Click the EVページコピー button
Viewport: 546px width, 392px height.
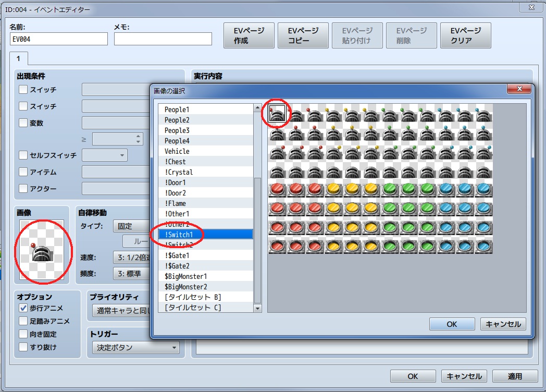pos(303,35)
